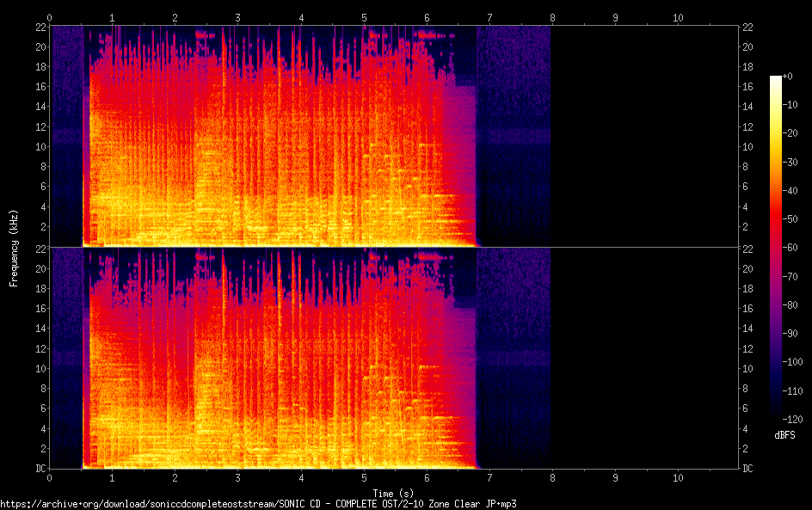Click the 0 second tick on the top time axis

[50, 17]
